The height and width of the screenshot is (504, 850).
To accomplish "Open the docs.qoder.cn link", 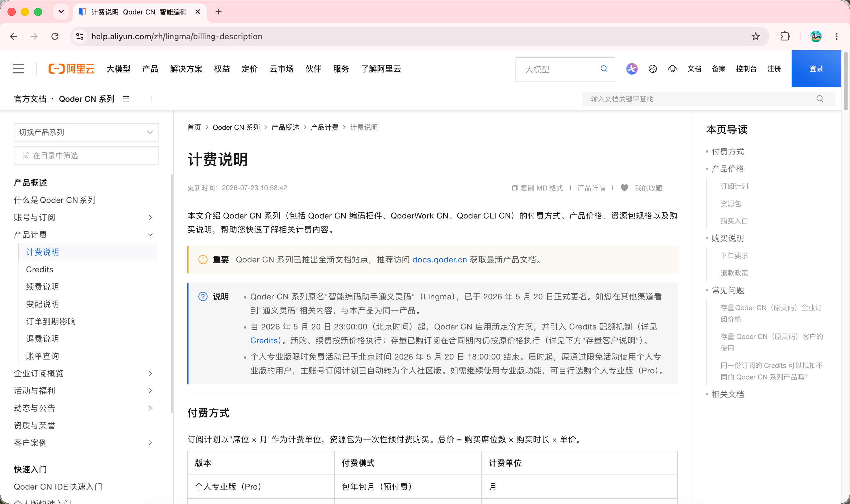I will click(440, 260).
